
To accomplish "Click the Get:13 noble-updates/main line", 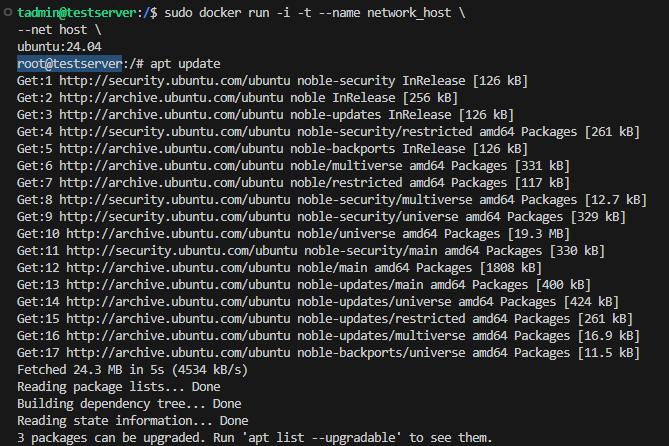I will point(304,285).
